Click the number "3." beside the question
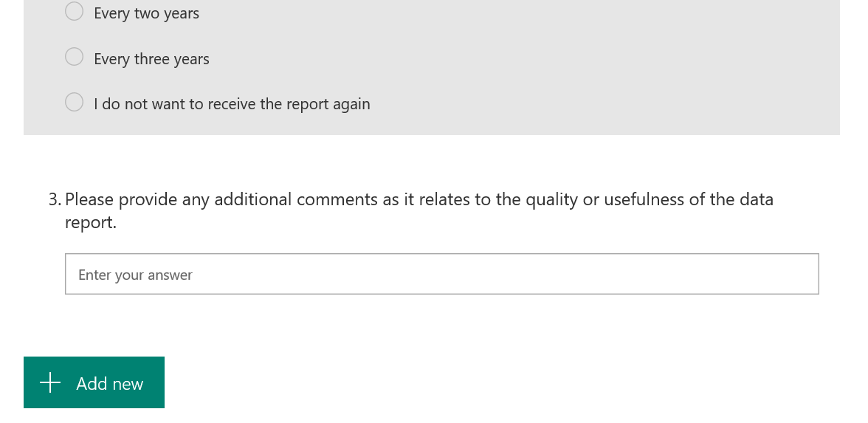The height and width of the screenshot is (423, 868). coord(55,199)
